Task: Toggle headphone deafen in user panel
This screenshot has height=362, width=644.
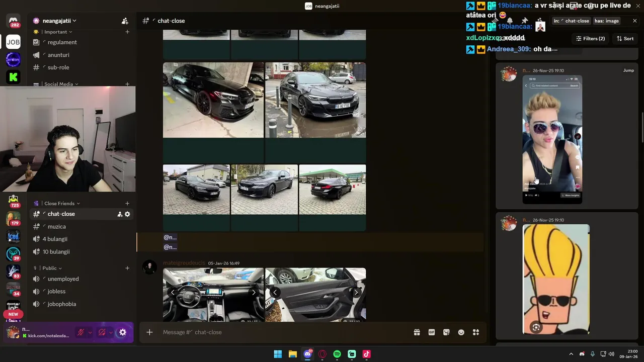Action: point(102,332)
